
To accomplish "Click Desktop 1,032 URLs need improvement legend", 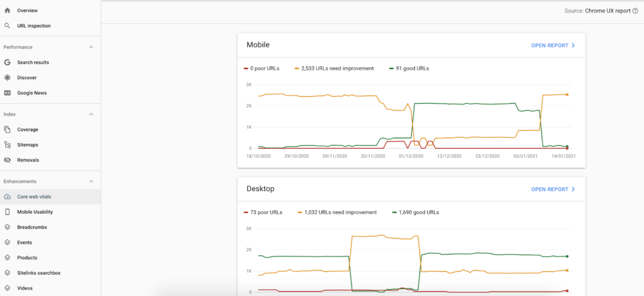I will click(337, 212).
